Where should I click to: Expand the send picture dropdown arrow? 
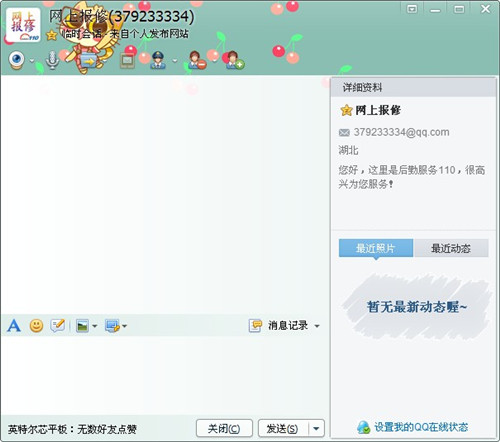point(95,326)
